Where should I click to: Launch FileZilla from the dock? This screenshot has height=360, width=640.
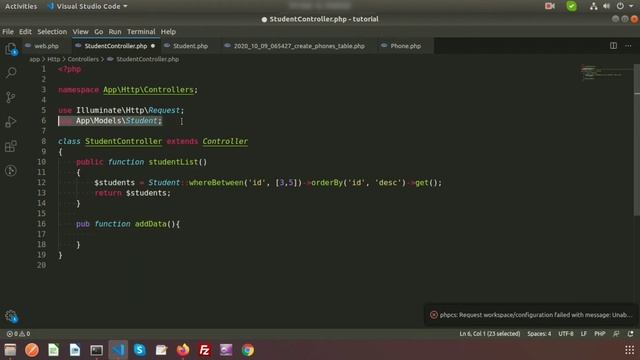[x=204, y=350]
